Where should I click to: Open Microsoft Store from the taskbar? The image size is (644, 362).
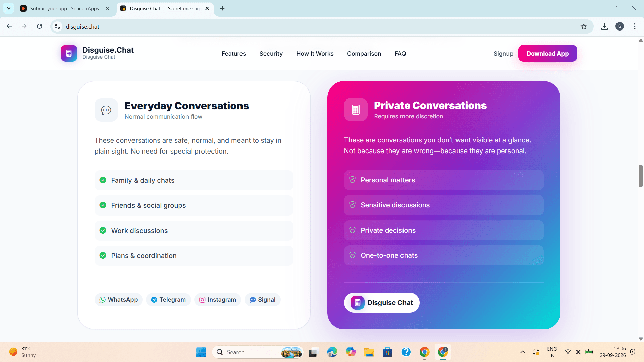click(x=387, y=352)
